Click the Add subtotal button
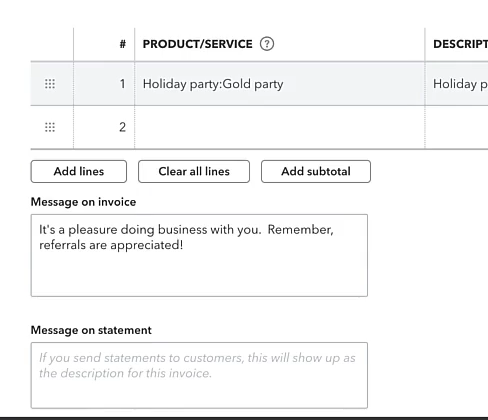 click(x=316, y=171)
